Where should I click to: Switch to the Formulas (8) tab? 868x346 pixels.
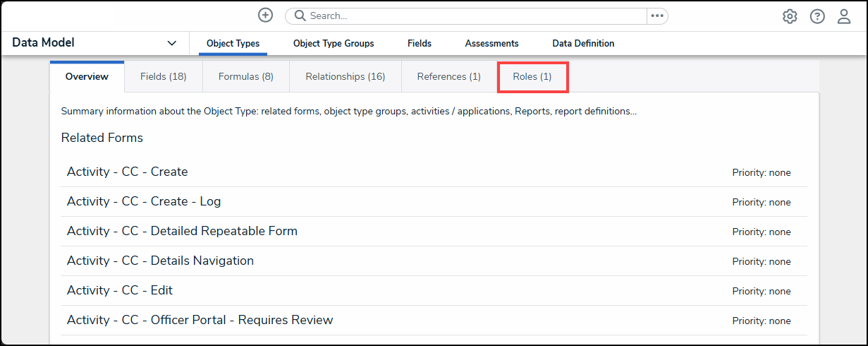(245, 76)
